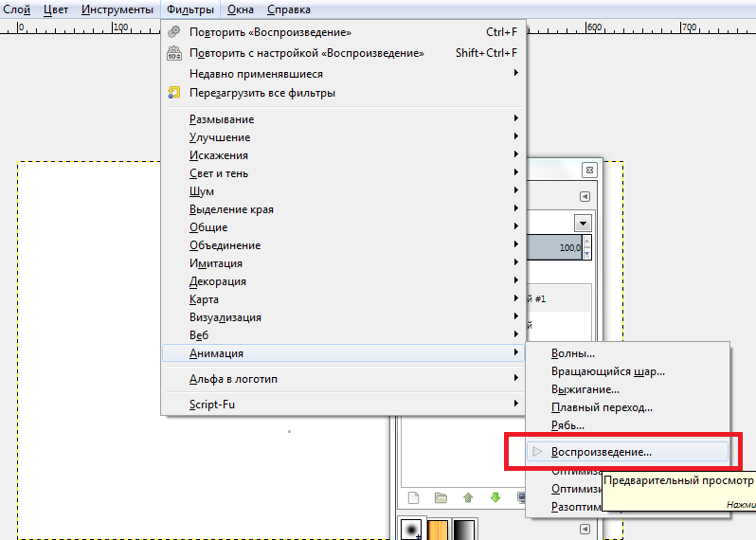This screenshot has width=756, height=540.
Task: Click the orange wood pattern swatch
Action: (x=438, y=529)
